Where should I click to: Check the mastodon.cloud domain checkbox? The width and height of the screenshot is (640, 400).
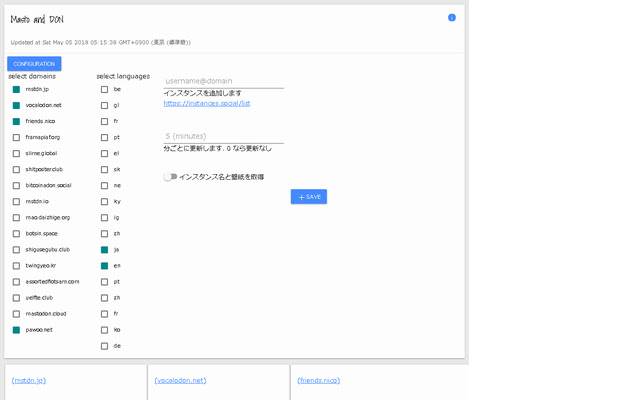point(16,314)
